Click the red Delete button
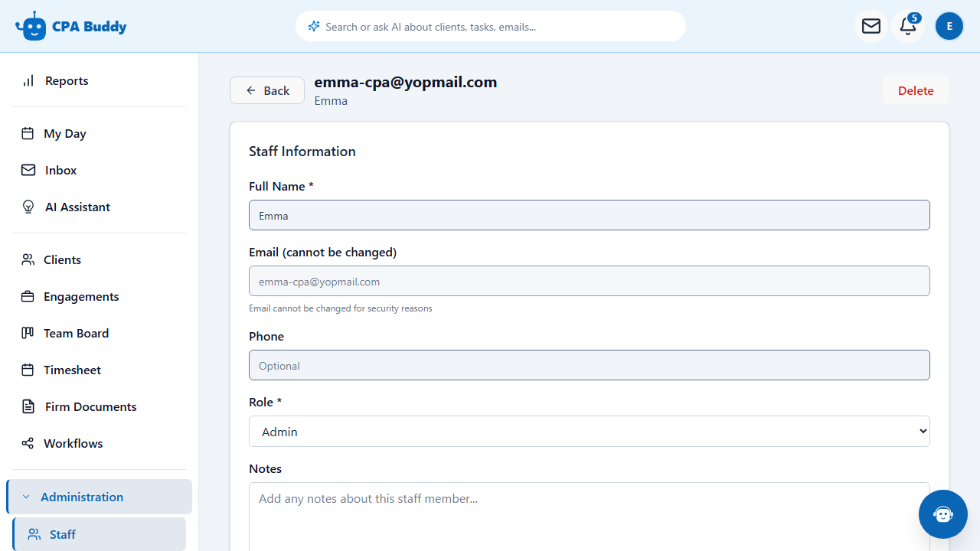980x551 pixels. (x=916, y=90)
